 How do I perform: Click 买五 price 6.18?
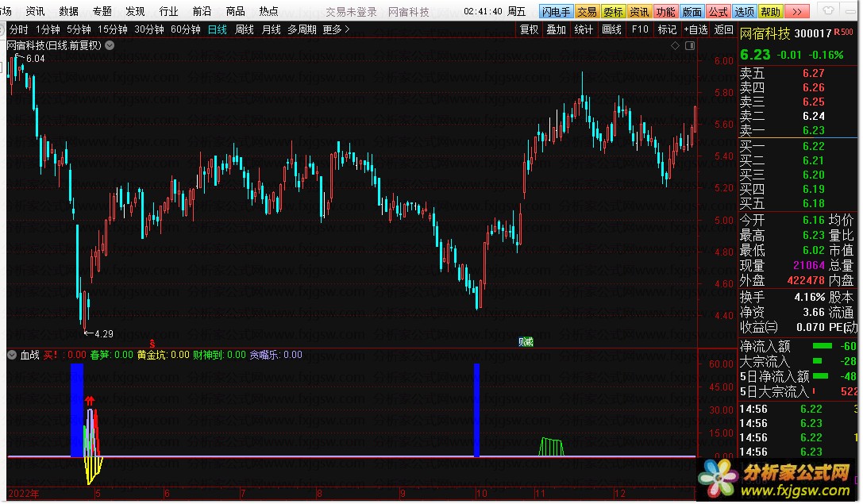(813, 203)
